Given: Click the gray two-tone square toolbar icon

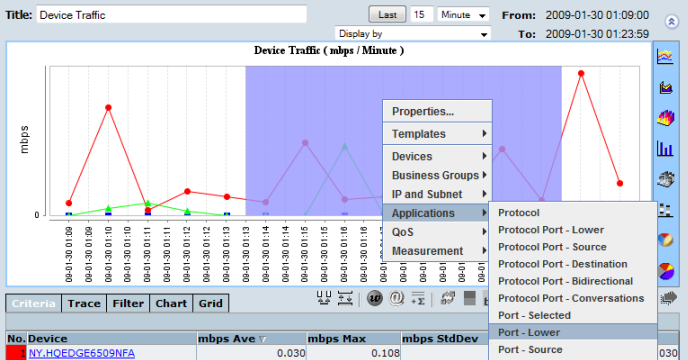Looking at the screenshot, I should tap(469, 298).
